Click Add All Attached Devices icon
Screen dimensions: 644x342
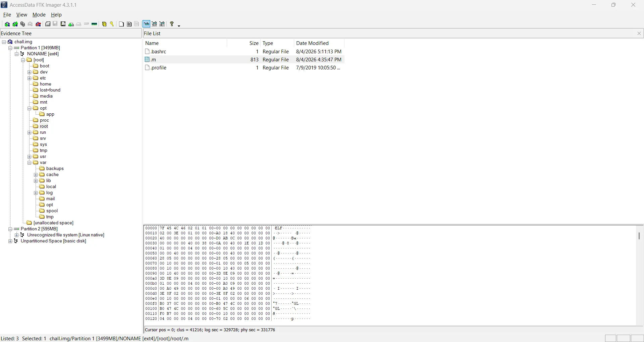pos(15,24)
